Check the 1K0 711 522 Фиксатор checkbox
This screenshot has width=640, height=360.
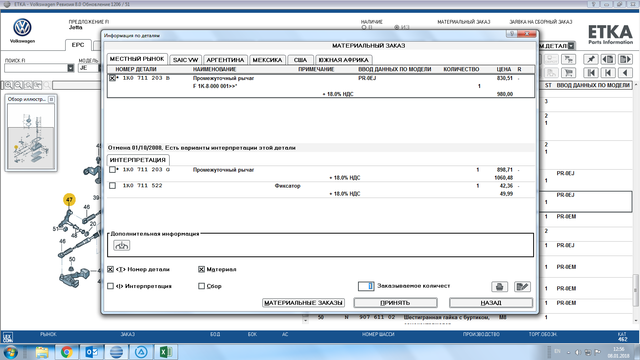[x=112, y=186]
